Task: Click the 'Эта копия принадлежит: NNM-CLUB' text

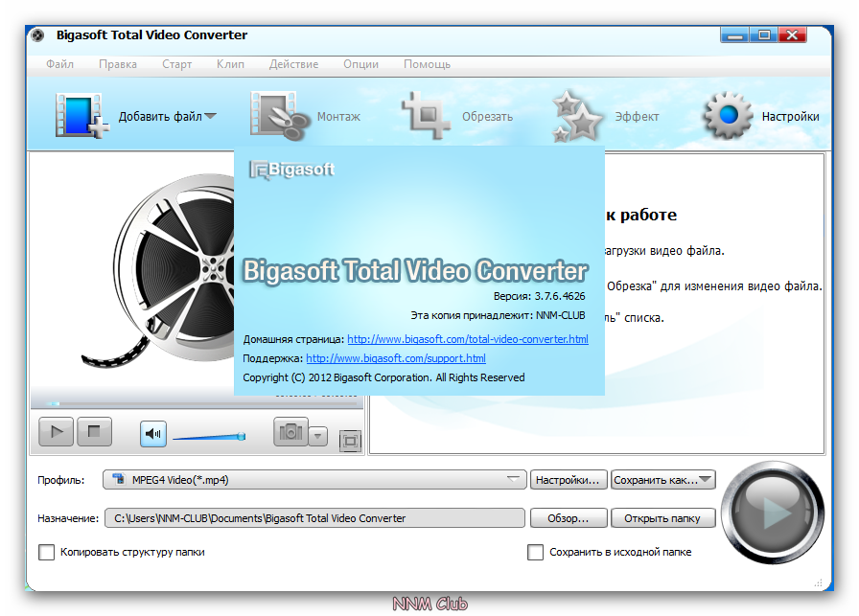Action: click(x=498, y=315)
